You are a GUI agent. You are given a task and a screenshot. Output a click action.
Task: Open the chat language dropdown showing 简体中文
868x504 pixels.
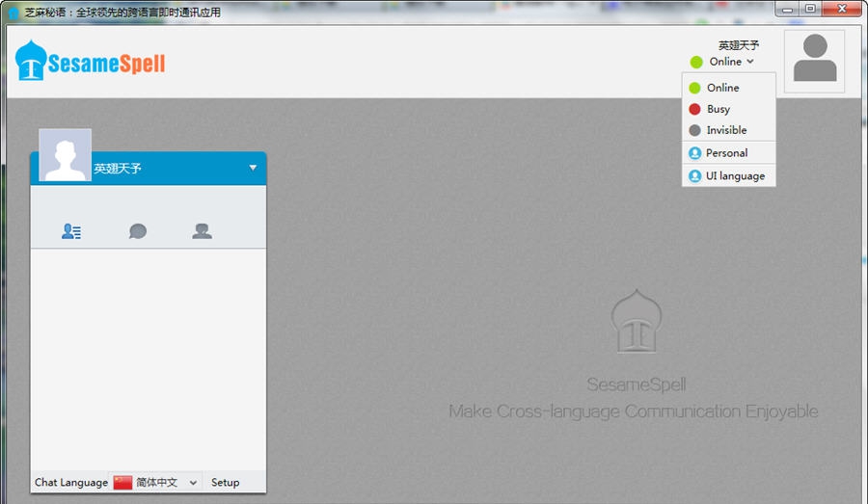[x=155, y=483]
